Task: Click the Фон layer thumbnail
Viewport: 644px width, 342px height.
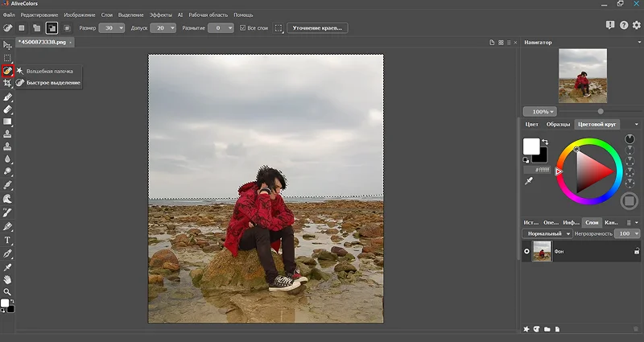Action: click(x=542, y=251)
